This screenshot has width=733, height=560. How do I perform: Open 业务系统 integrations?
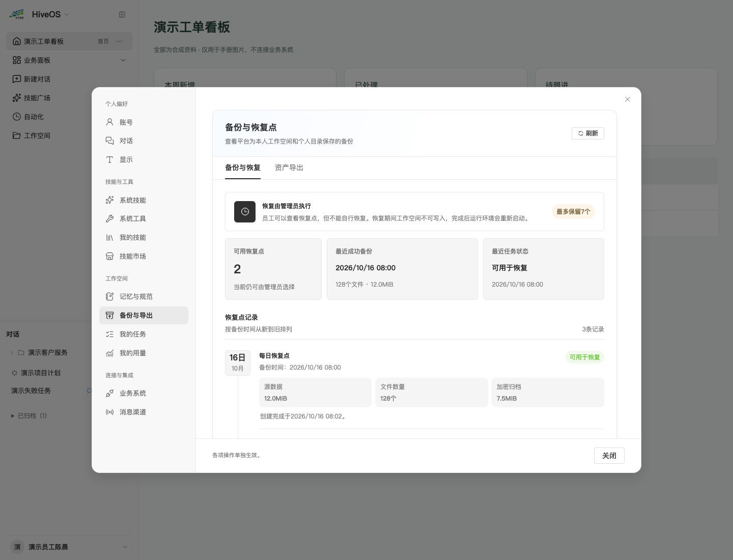pos(144,393)
